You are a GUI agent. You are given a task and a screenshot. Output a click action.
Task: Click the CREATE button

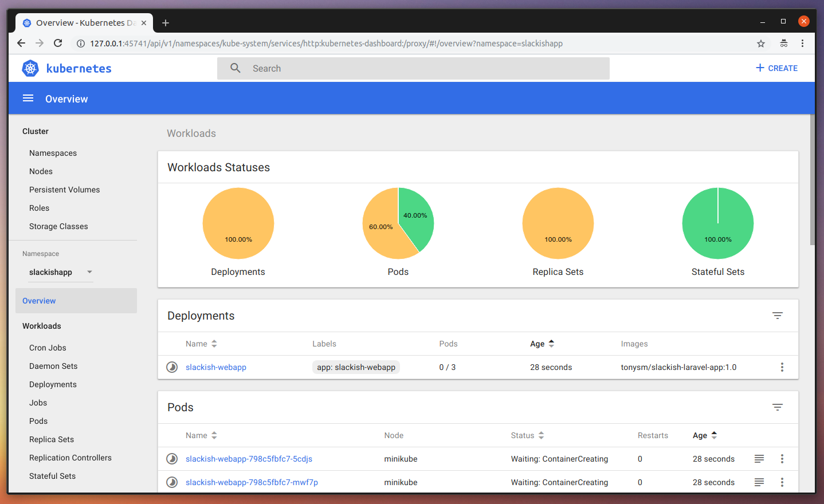[x=776, y=68]
